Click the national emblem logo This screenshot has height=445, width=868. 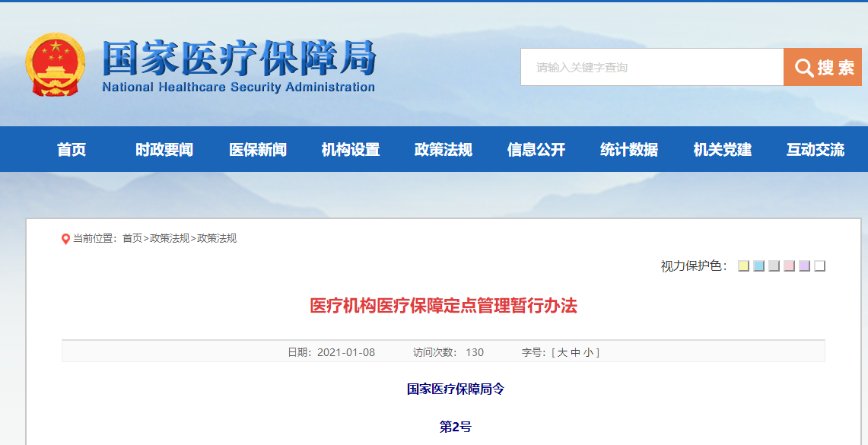(56, 65)
